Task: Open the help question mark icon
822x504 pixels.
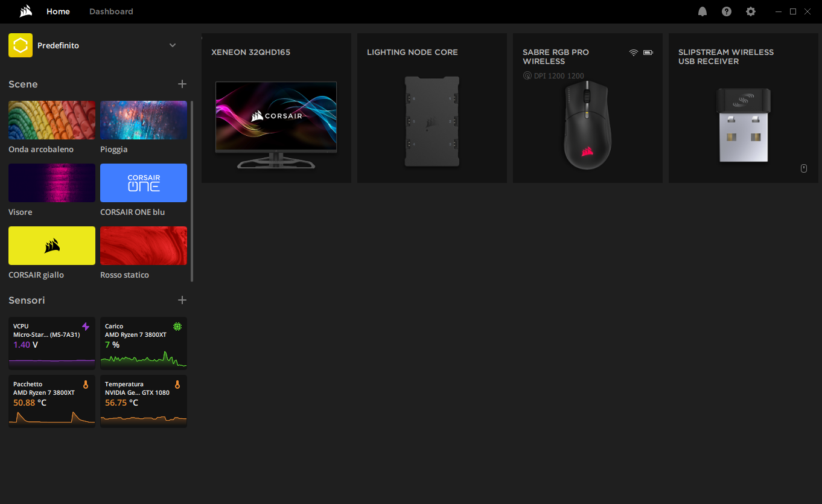Action: 727,11
